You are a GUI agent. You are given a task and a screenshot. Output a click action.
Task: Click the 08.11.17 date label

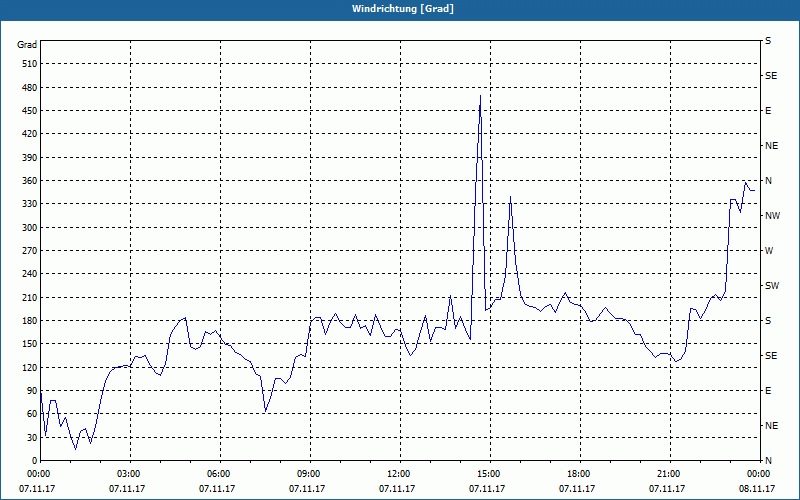click(757, 488)
